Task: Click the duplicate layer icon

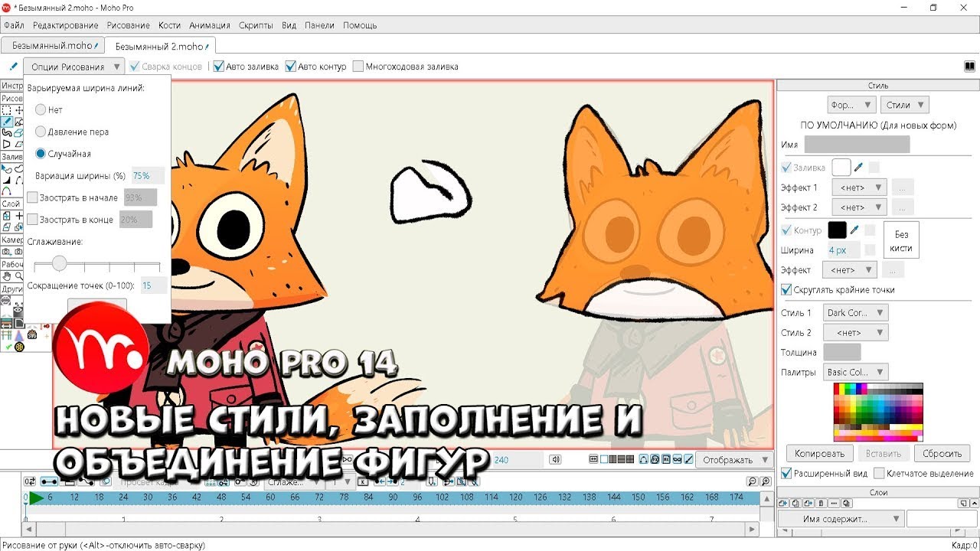Action: tap(795, 503)
